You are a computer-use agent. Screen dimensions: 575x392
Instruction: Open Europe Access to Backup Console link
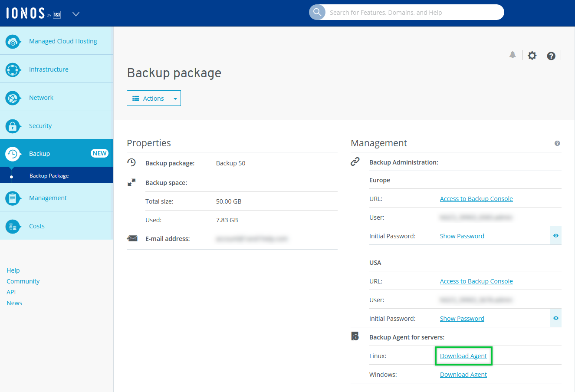476,199
